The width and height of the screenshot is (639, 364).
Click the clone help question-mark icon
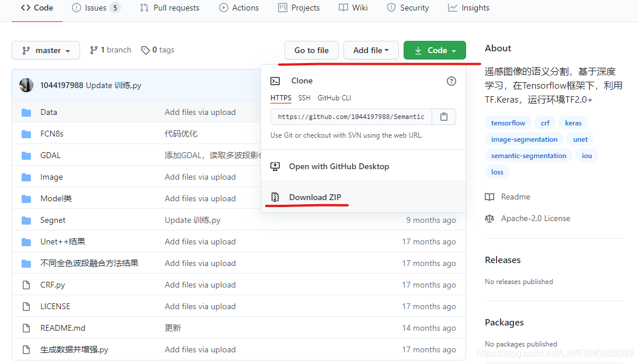pos(451,81)
